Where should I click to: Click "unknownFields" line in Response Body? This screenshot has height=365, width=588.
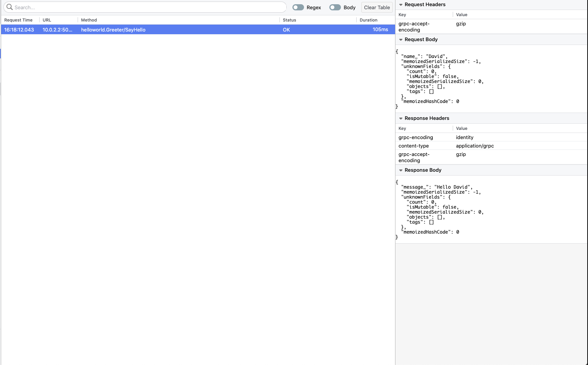pyautogui.click(x=426, y=197)
